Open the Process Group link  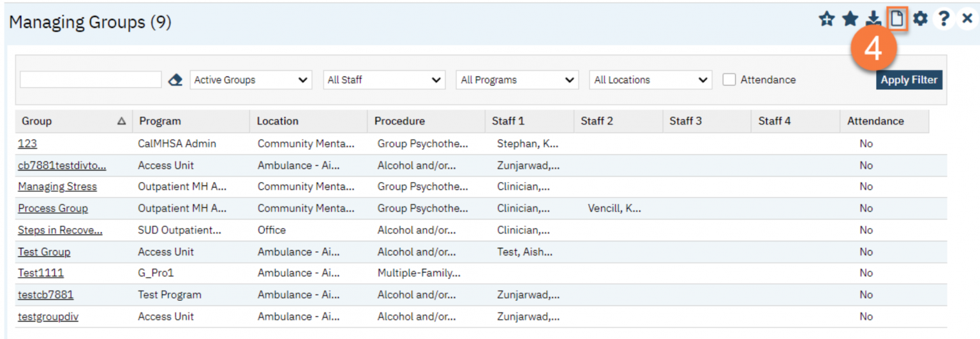coord(53,208)
